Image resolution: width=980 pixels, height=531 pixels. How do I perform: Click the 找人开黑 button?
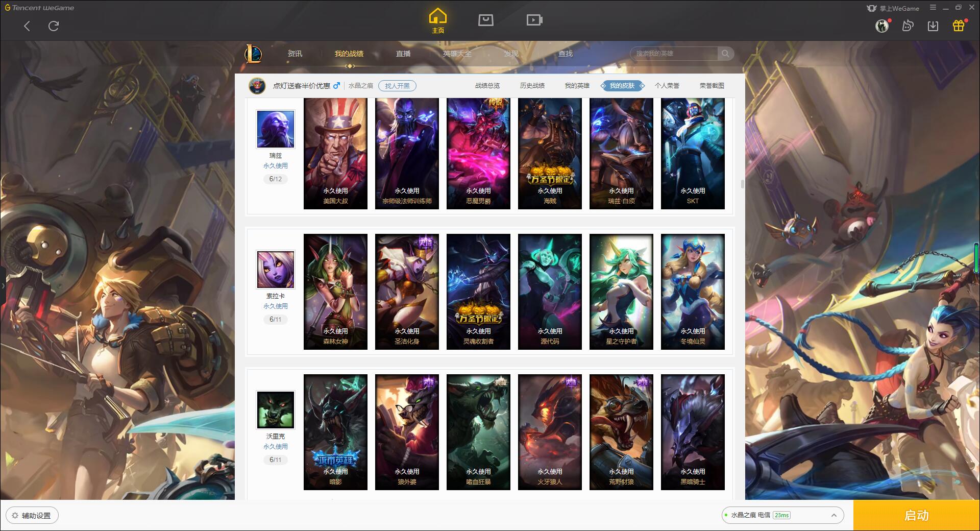point(397,86)
